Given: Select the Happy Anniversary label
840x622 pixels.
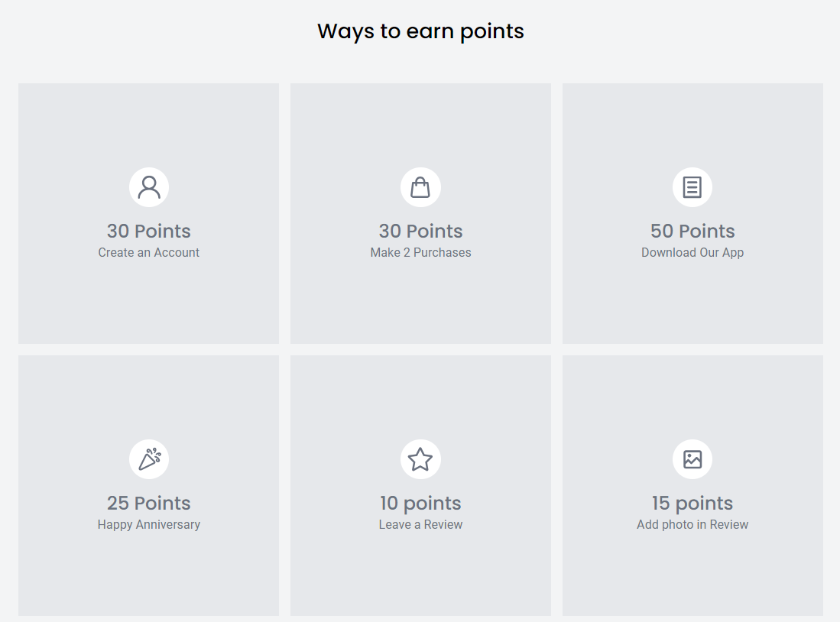Looking at the screenshot, I should coord(148,524).
